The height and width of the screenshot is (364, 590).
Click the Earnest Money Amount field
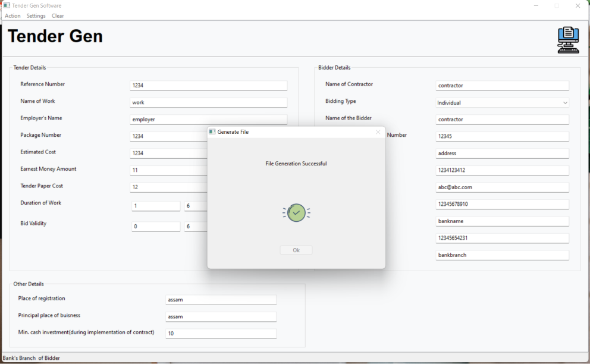[x=168, y=170]
